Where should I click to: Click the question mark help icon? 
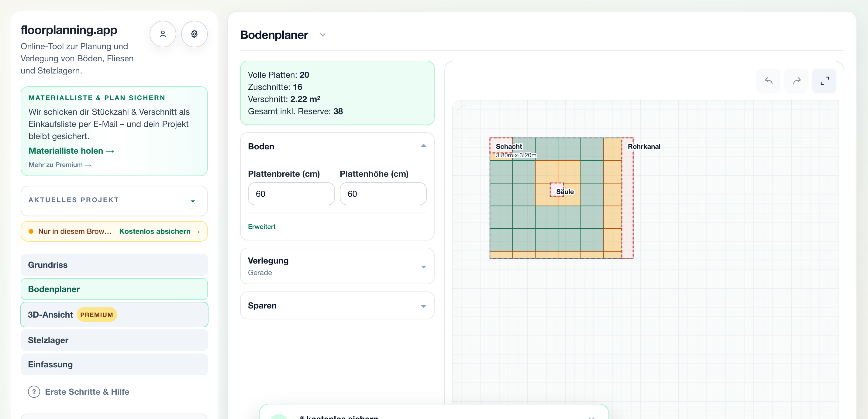coord(34,392)
